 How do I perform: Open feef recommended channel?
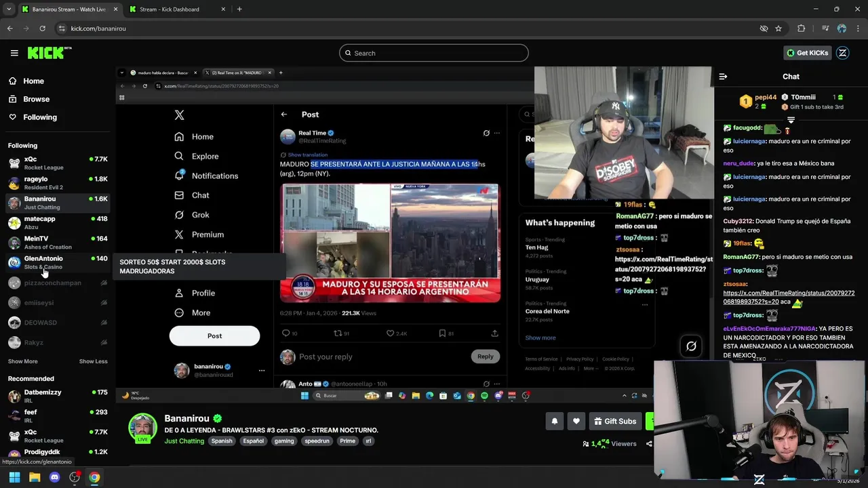pyautogui.click(x=58, y=415)
